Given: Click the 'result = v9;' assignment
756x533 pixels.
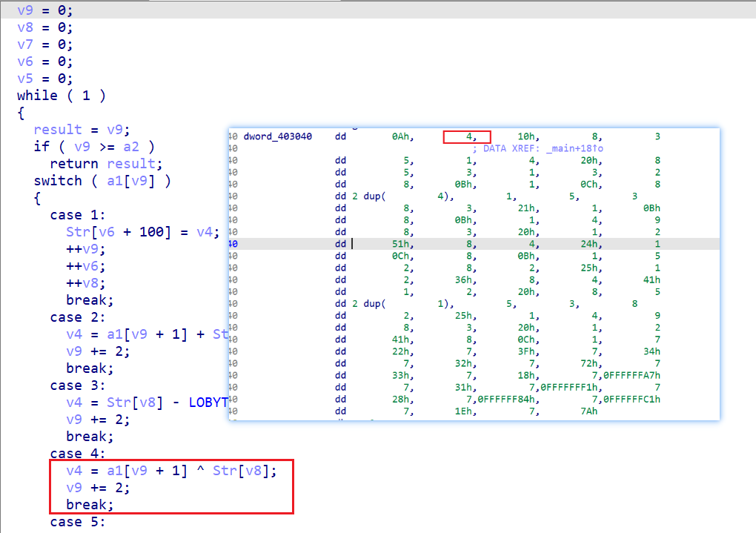Looking at the screenshot, I should coord(82,130).
